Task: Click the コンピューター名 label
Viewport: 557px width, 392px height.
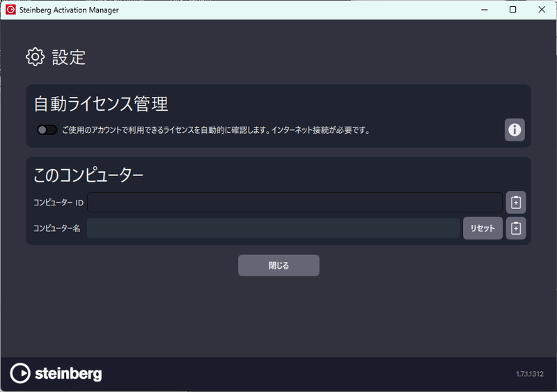Action: [57, 228]
